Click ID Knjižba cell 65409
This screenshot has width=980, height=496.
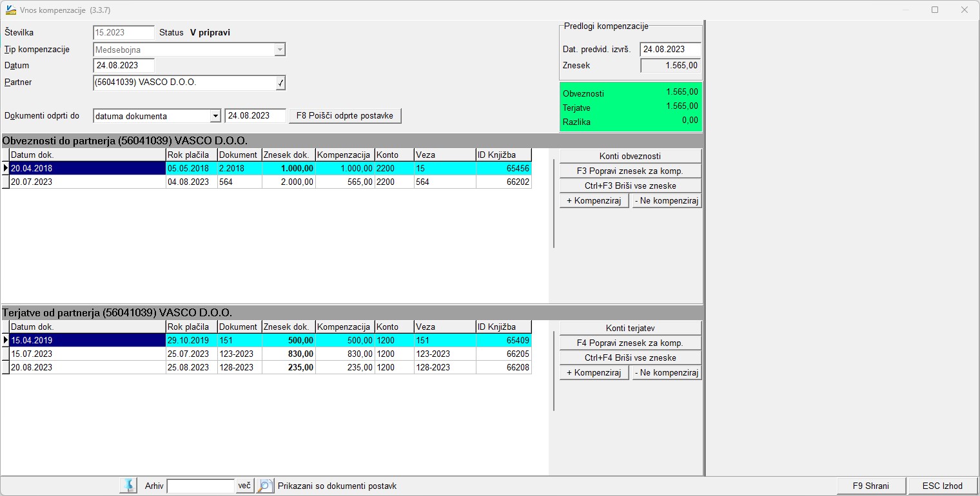(x=504, y=340)
